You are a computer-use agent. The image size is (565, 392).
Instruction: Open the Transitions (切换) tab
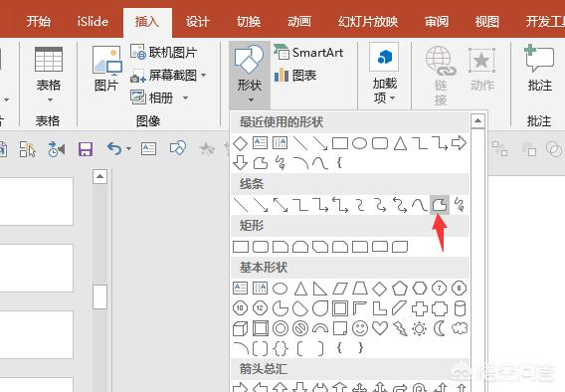[249, 22]
